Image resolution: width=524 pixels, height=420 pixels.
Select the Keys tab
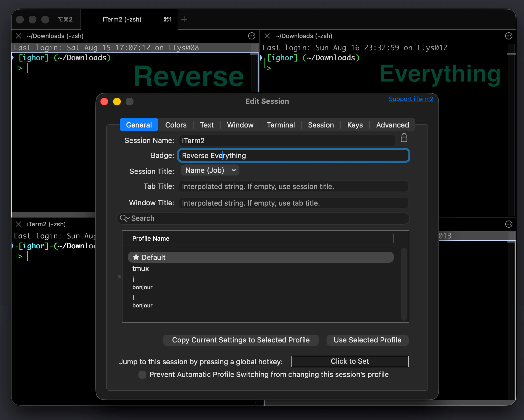355,125
